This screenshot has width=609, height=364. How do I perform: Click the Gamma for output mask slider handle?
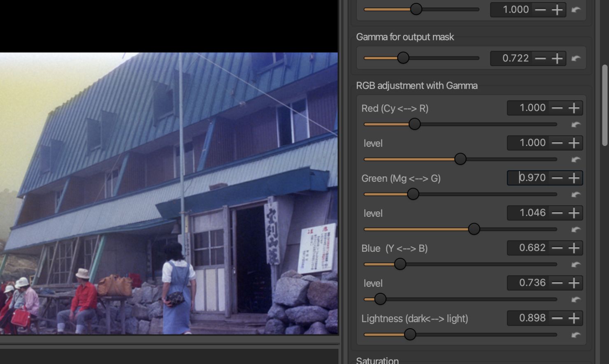click(x=403, y=58)
